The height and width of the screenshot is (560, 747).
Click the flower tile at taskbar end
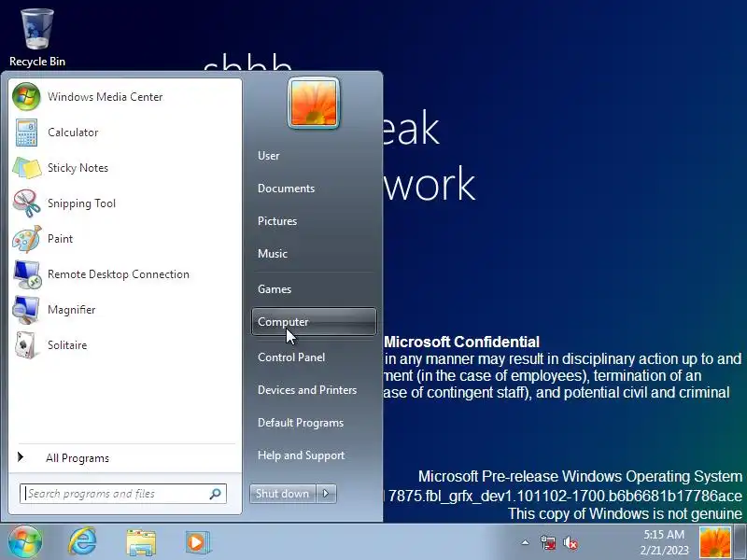[715, 542]
